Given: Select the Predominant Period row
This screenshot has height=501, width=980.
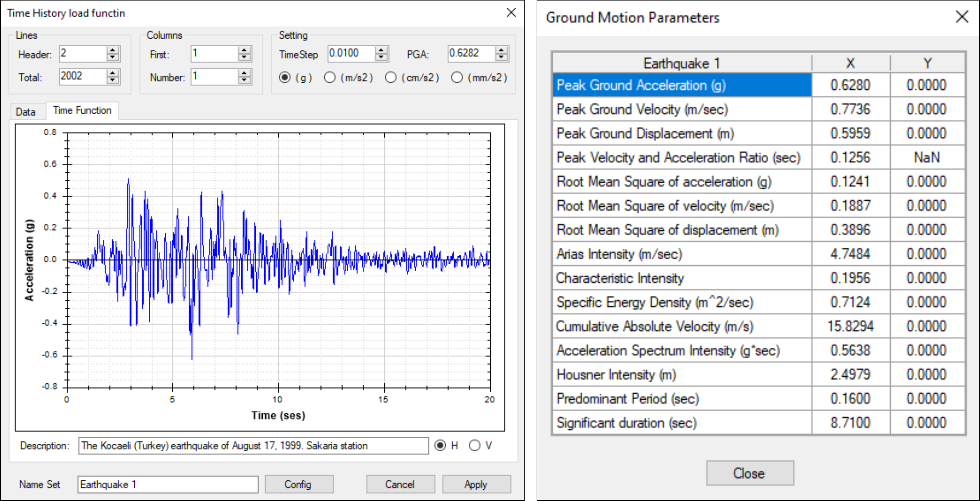Looking at the screenshot, I should point(759,399).
